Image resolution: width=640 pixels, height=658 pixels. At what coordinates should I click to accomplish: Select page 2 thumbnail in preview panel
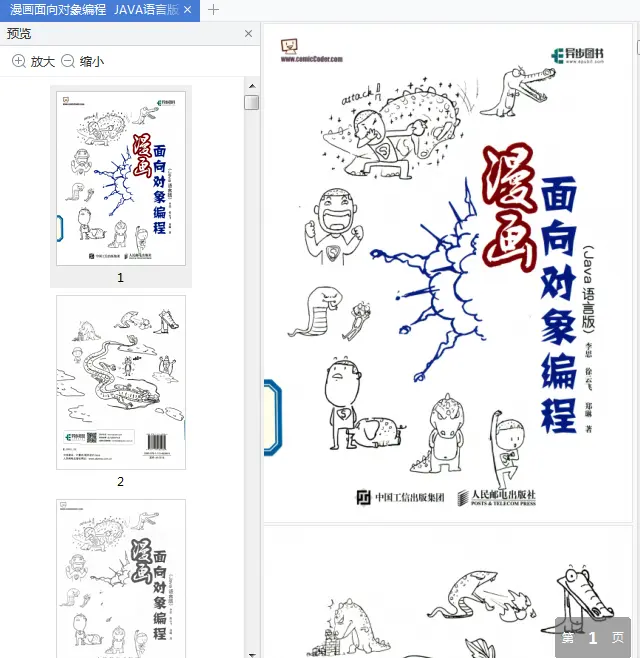coord(121,382)
